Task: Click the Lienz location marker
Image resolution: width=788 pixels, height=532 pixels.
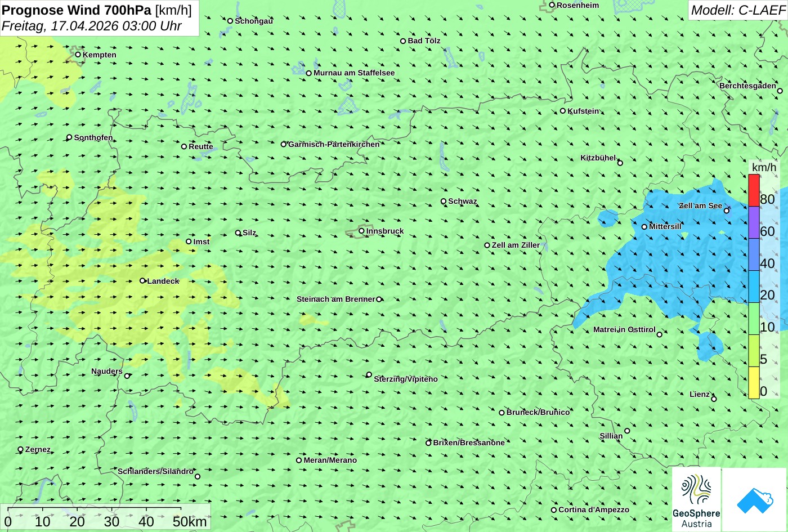Action: [x=714, y=399]
